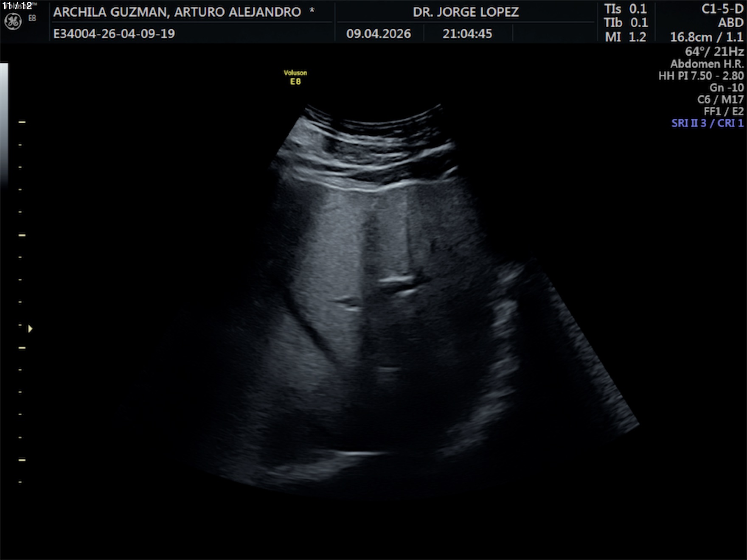This screenshot has height=560, width=747.
Task: Click the ABD application preset label
Action: (730, 23)
